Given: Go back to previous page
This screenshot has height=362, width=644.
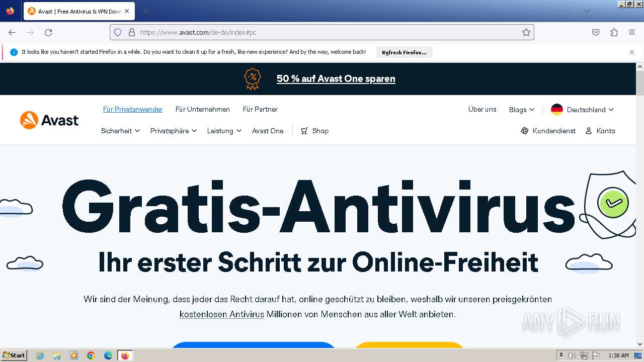Looking at the screenshot, I should [12, 32].
